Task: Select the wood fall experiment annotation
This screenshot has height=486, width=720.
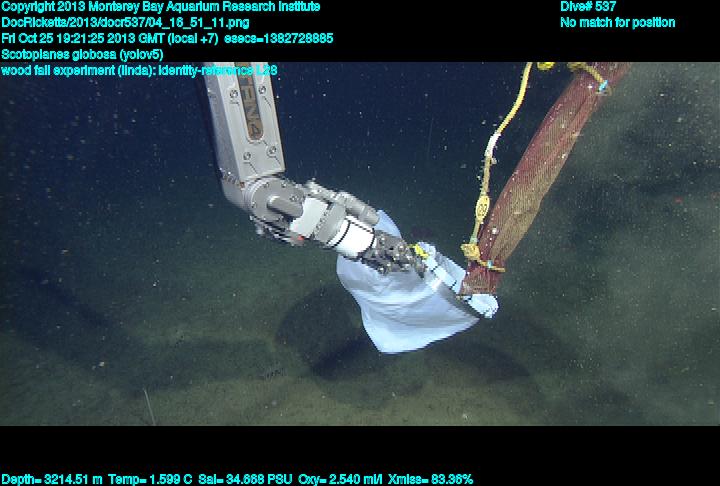Action: [x=139, y=70]
